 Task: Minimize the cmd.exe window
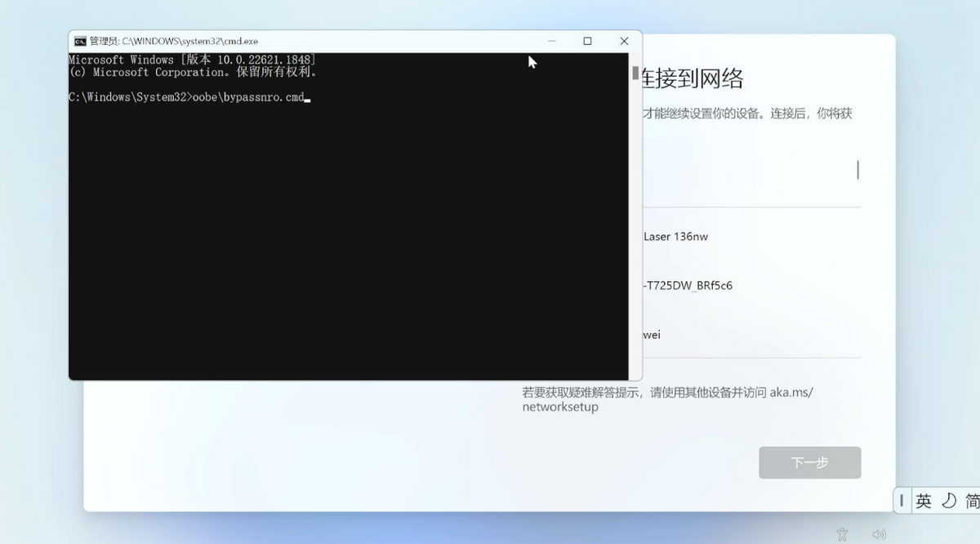(x=552, y=41)
